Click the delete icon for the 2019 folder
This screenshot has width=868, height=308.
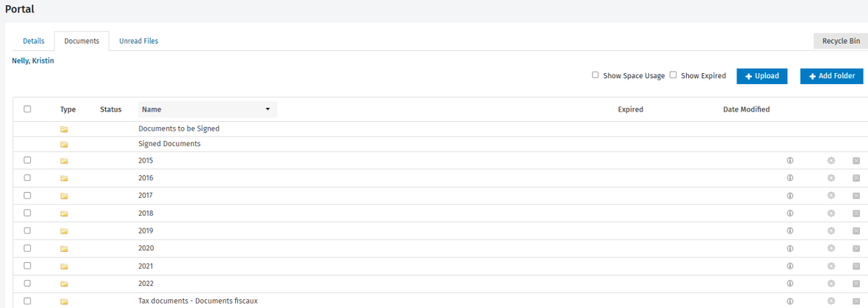coord(856,230)
